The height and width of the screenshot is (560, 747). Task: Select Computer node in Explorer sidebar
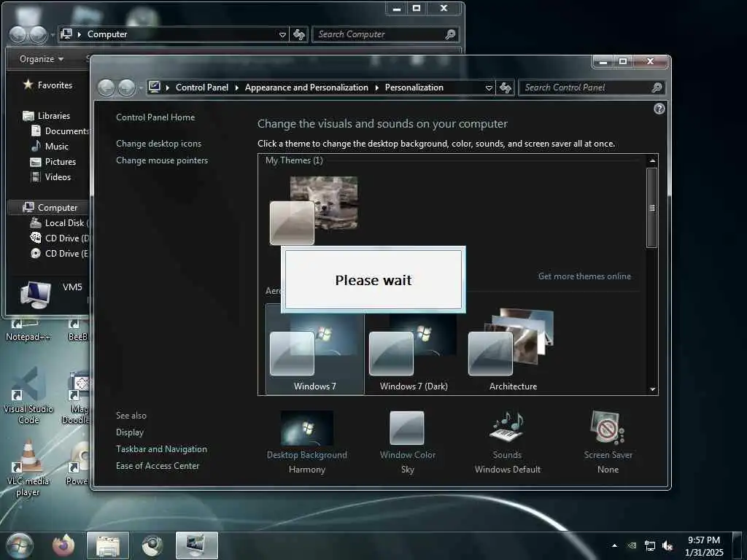[x=50, y=208]
